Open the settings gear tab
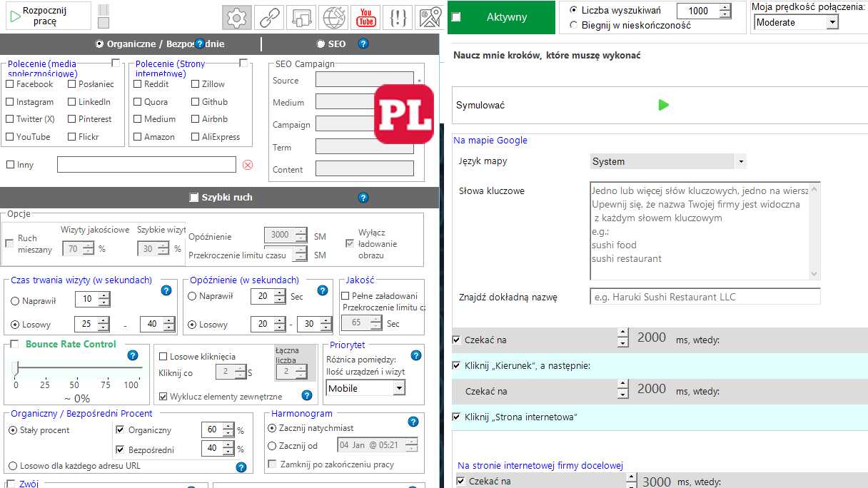Image resolution: width=868 pixels, height=488 pixels. [237, 18]
